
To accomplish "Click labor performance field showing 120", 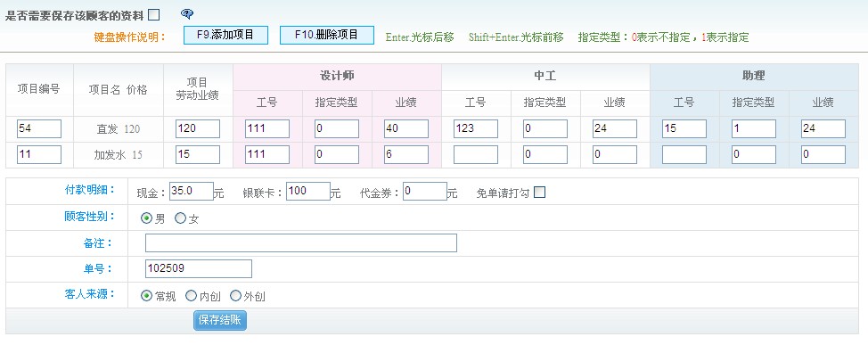I will pos(198,129).
